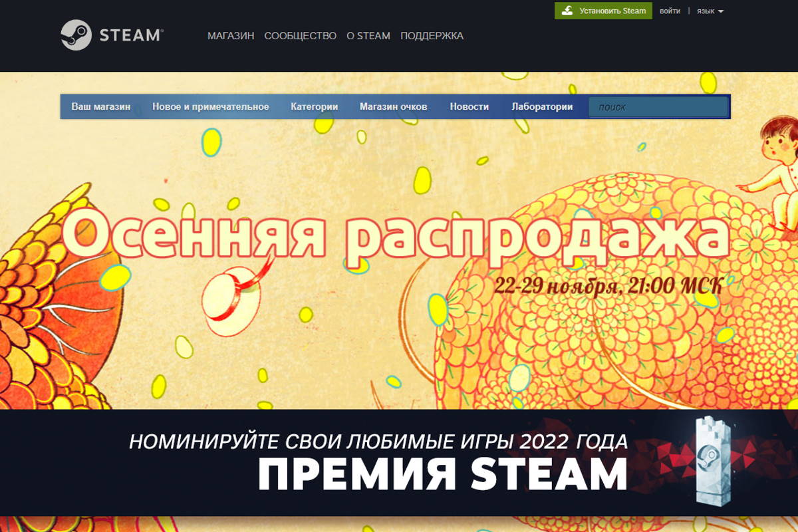
Task: Expand the Ваш магазин store menu
Action: coord(101,107)
